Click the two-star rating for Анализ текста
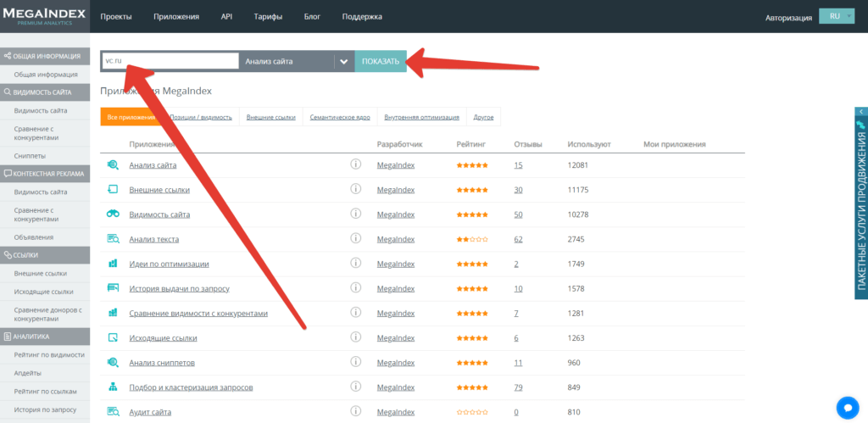The height and width of the screenshot is (423, 868). (x=472, y=239)
